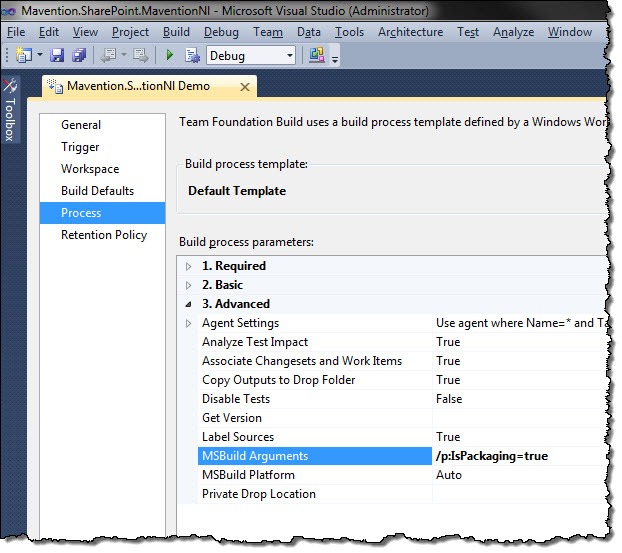Image resolution: width=622 pixels, height=553 pixels.
Task: Click the toolbar icon right of Debug dropdown
Action: [317, 55]
